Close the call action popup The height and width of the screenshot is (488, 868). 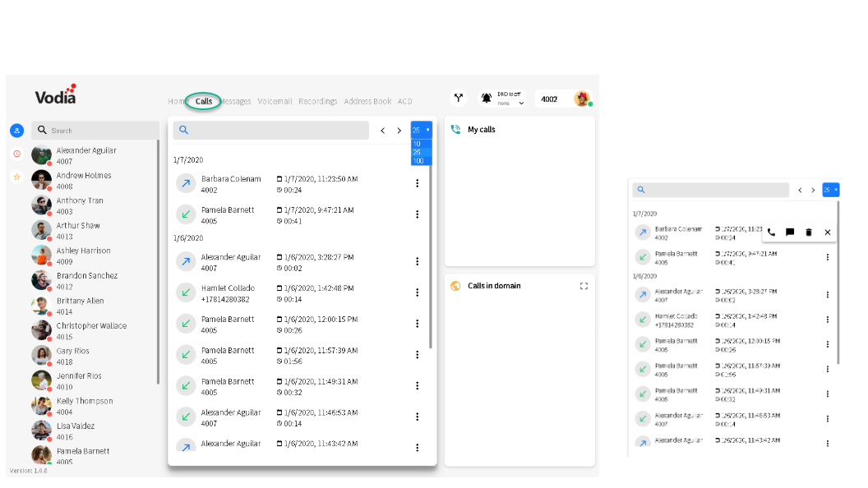point(828,232)
